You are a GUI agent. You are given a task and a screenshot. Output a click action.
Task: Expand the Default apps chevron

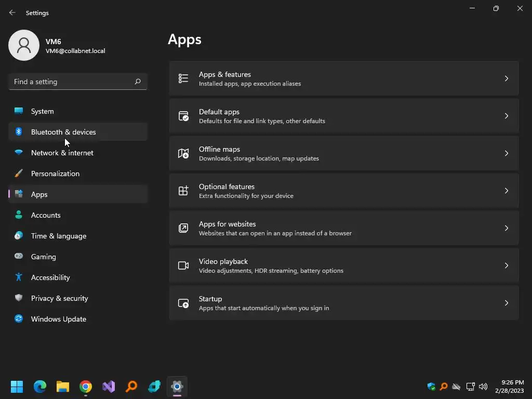coord(506,116)
